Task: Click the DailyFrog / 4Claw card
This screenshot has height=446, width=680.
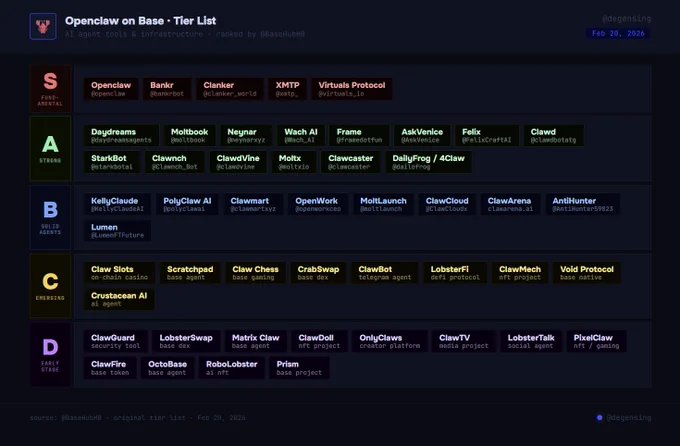Action: pyautogui.click(x=428, y=162)
